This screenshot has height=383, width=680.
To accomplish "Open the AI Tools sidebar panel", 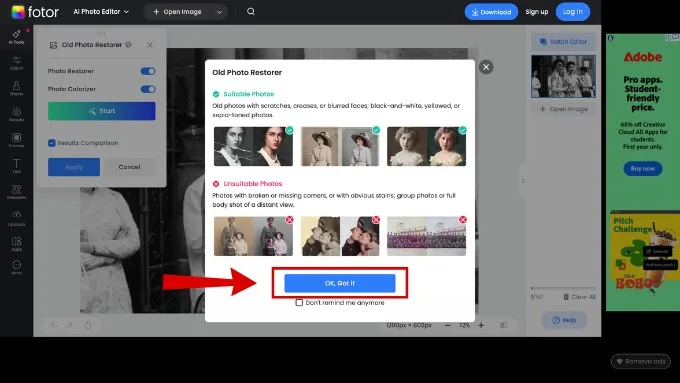I will tap(16, 37).
